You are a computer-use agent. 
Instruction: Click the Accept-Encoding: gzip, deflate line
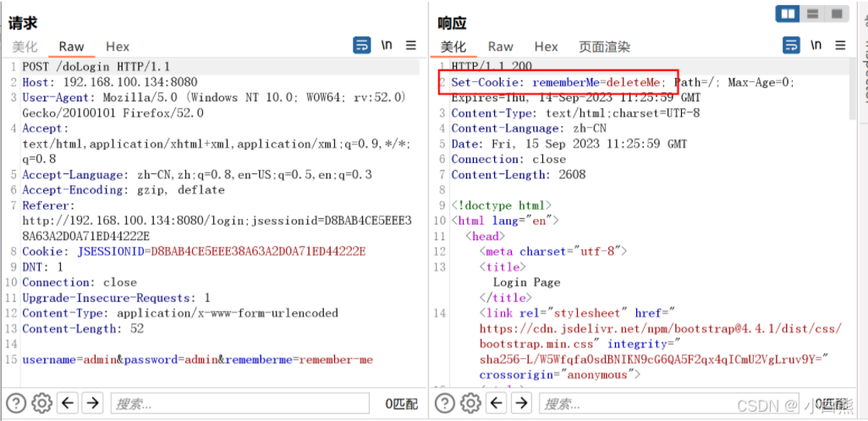pyautogui.click(x=124, y=189)
